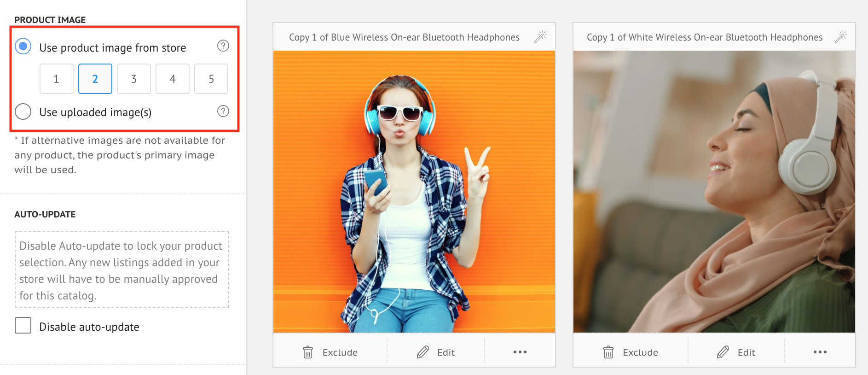Click magic wand icon on Blue Headphones card
868x375 pixels.
coord(540,37)
